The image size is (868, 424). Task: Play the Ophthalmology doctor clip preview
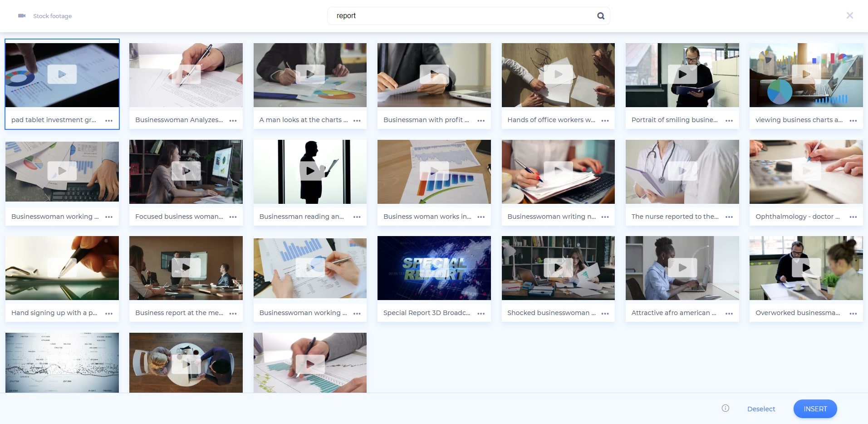[x=806, y=171]
